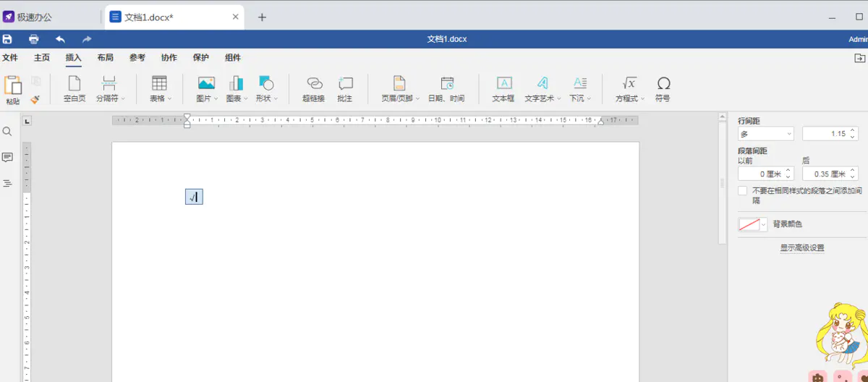Image resolution: width=868 pixels, height=382 pixels.
Task: Open the 文件 menu
Action: pyautogui.click(x=10, y=58)
